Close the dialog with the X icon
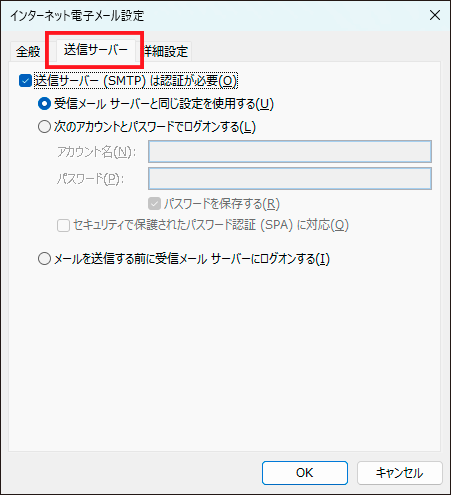 coord(435,15)
